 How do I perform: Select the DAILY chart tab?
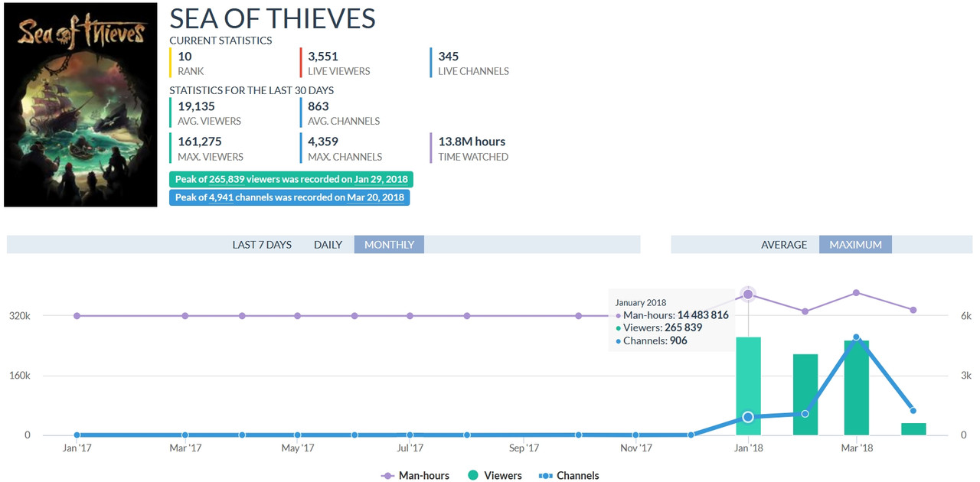tap(328, 245)
